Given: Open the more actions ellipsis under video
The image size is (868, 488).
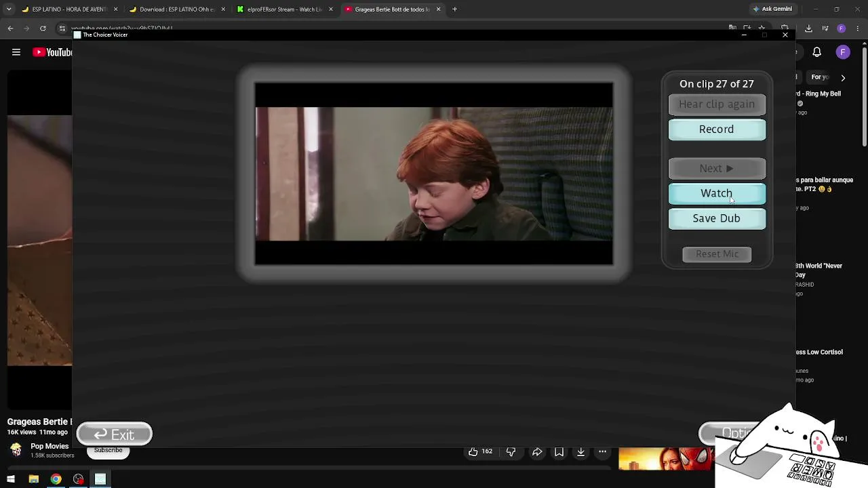Looking at the screenshot, I should pos(602,451).
